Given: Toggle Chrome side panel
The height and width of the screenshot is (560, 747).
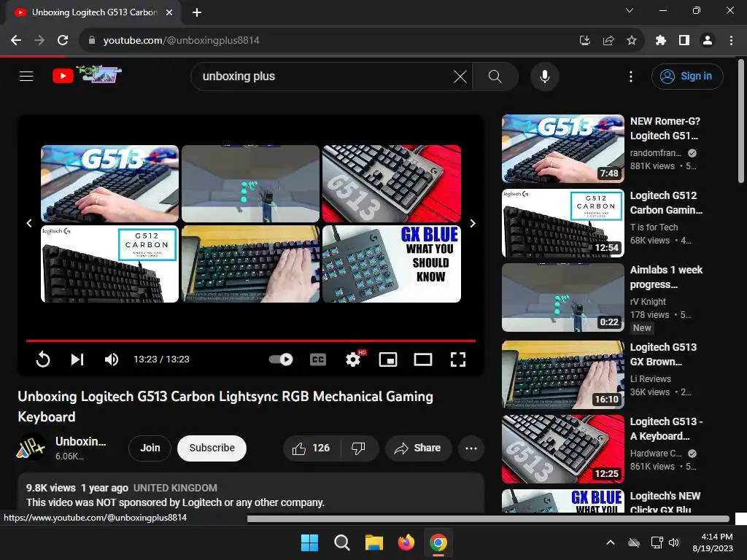Looking at the screenshot, I should point(684,41).
